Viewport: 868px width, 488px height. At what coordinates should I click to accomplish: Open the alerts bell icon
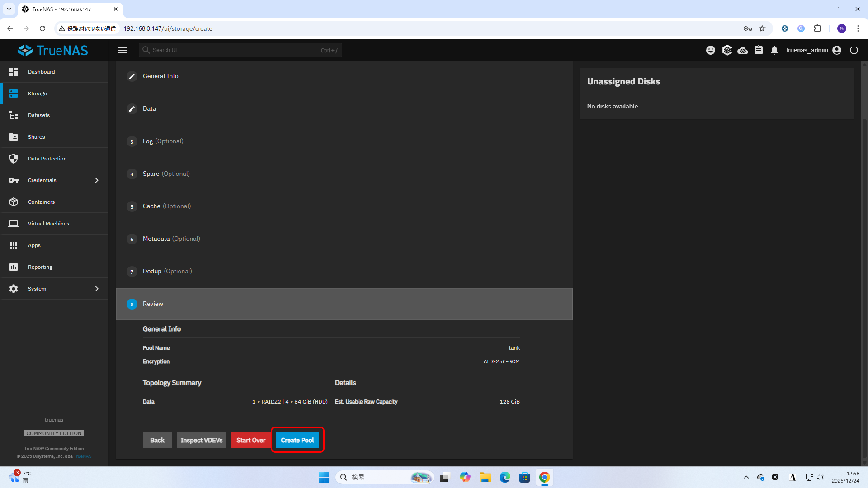click(774, 50)
